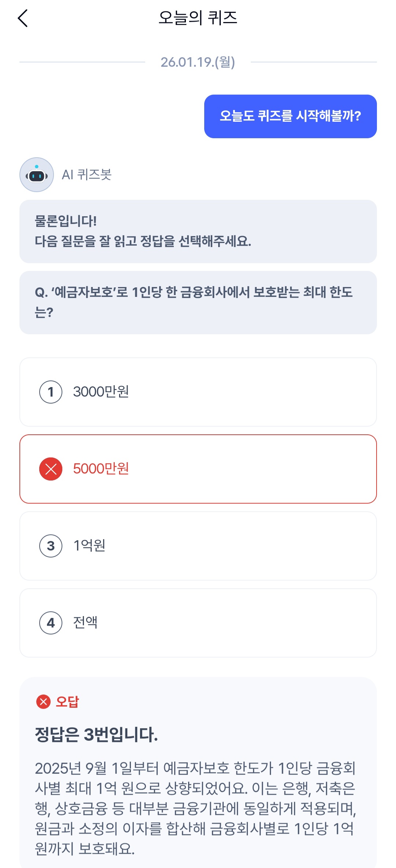
Task: Click the 물론입니다! bot message bubble
Action: [198, 231]
